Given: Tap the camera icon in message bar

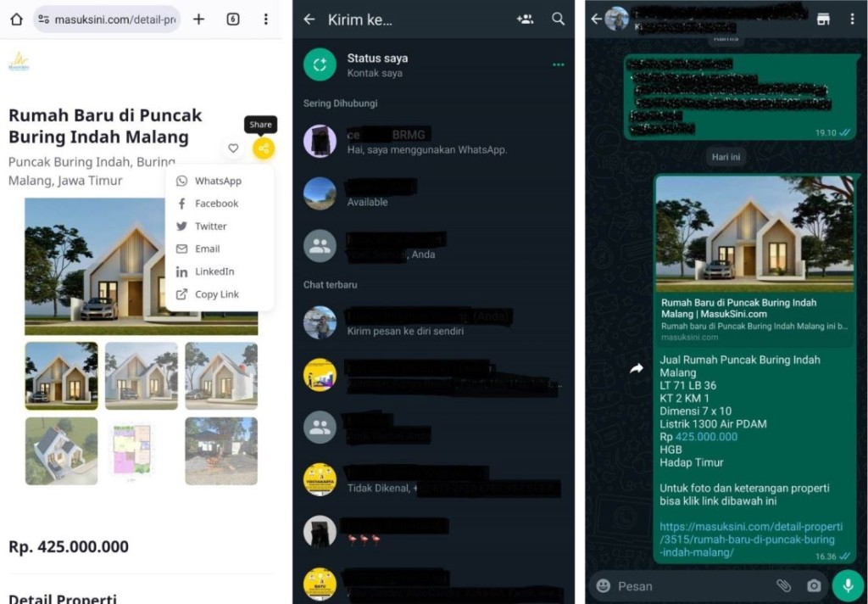Looking at the screenshot, I should (814, 585).
